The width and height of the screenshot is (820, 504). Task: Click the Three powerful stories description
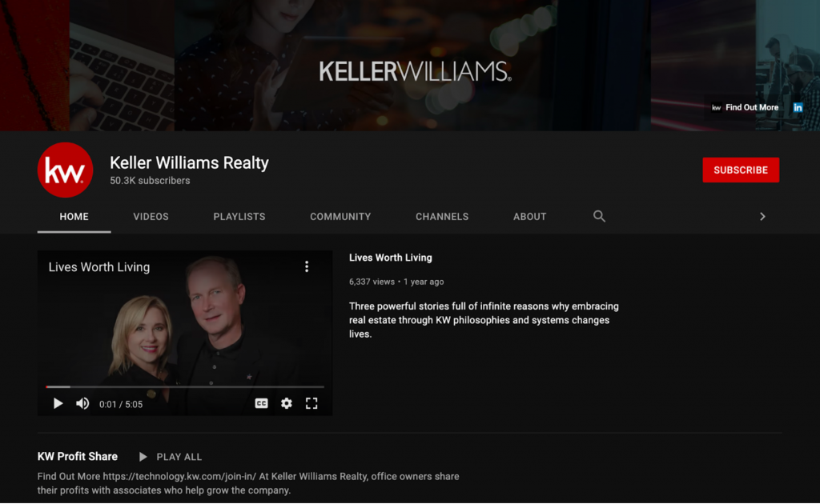484,320
